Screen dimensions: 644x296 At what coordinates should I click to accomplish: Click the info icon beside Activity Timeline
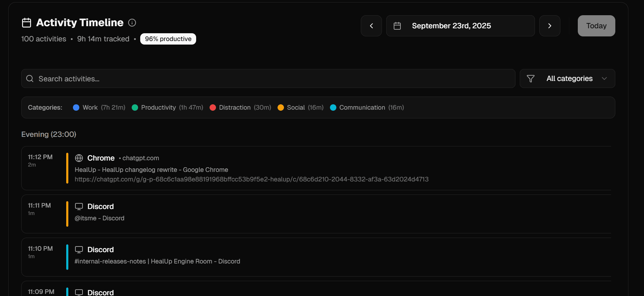[x=132, y=23]
